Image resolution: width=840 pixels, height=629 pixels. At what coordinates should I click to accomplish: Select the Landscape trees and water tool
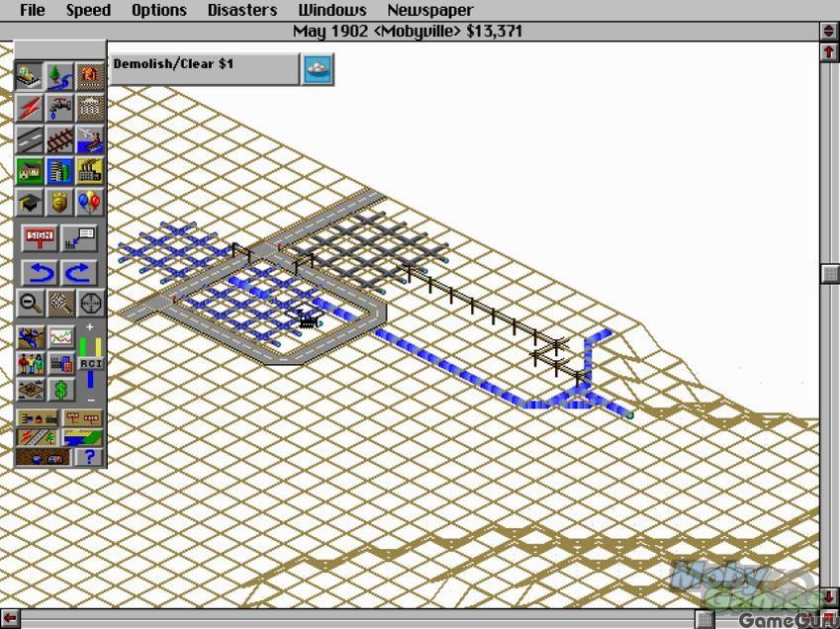tap(59, 76)
